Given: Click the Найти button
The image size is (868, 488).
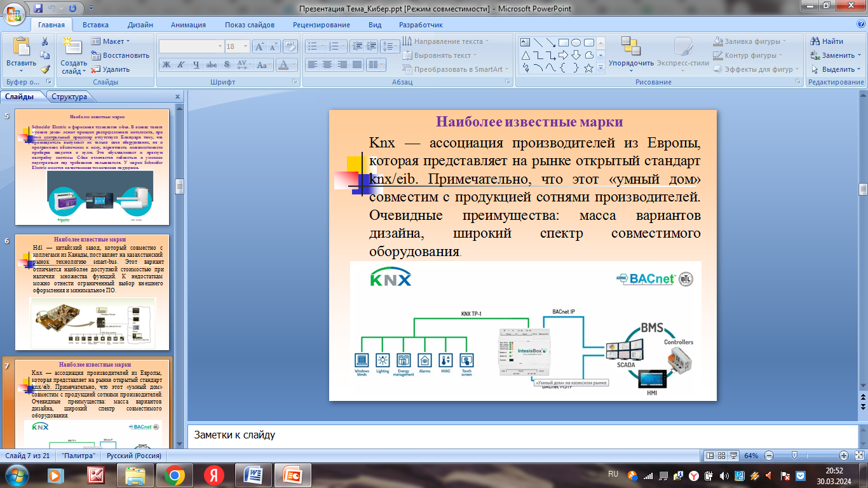Looking at the screenshot, I should (827, 41).
